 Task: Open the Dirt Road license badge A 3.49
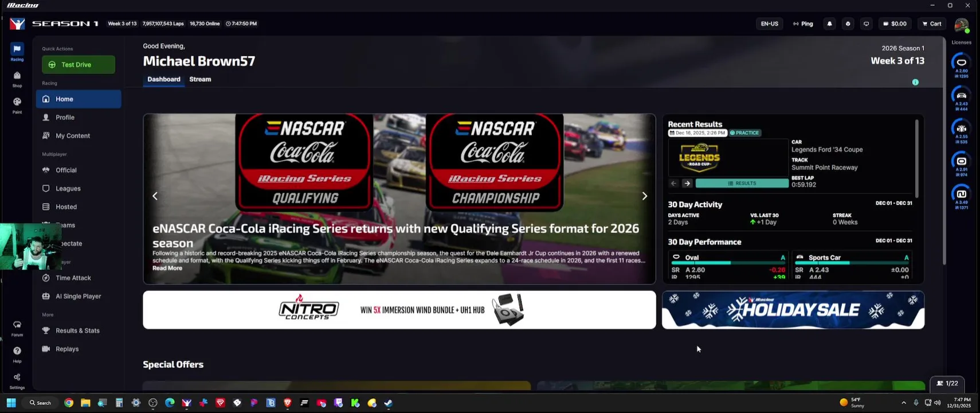tap(961, 197)
